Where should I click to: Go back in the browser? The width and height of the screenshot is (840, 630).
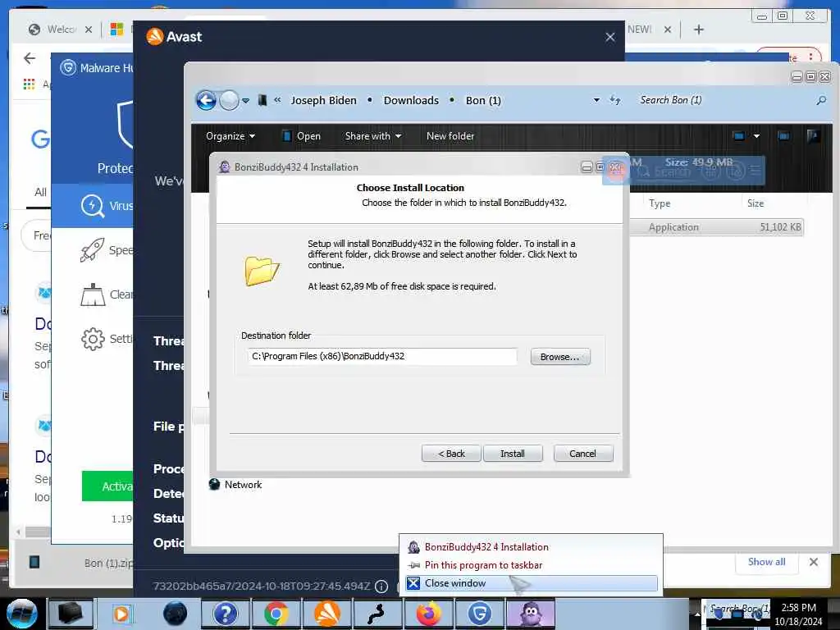[x=30, y=58]
